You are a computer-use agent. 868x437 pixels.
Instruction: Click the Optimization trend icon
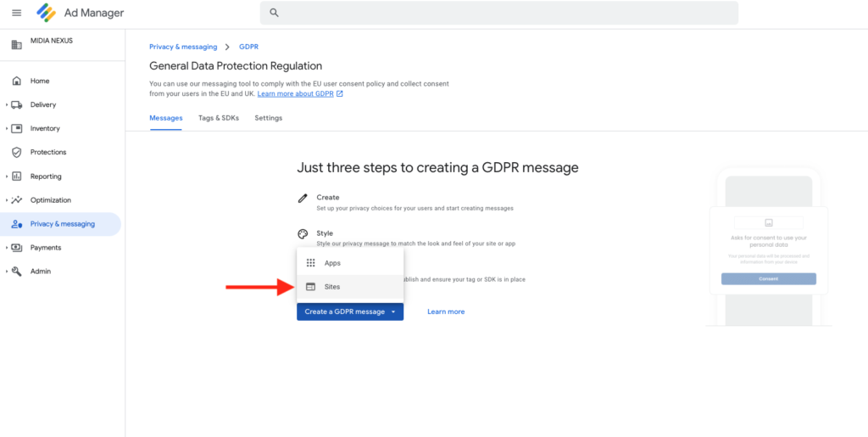[x=17, y=200]
